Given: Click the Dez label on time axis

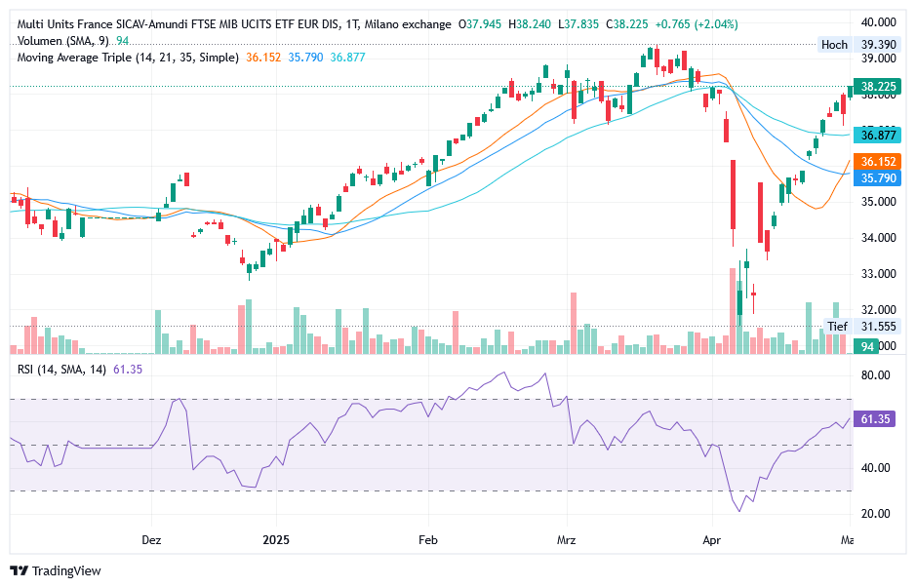Looking at the screenshot, I should 151,540.
